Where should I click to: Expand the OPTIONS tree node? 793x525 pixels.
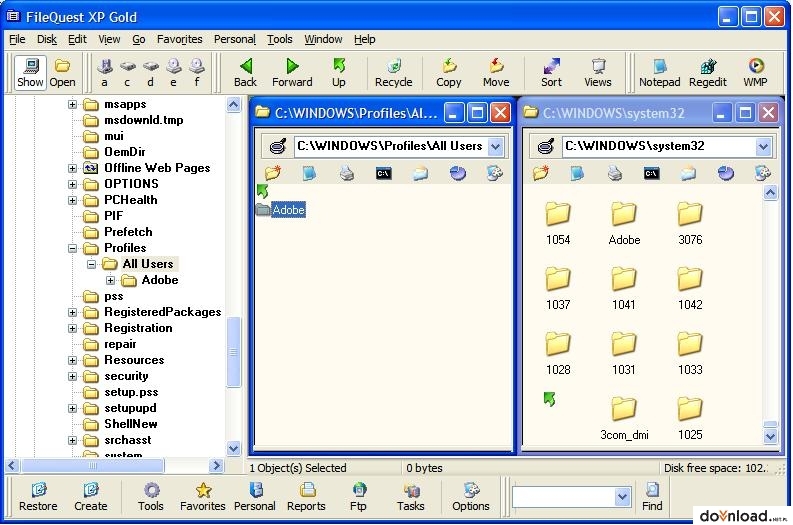[72, 184]
